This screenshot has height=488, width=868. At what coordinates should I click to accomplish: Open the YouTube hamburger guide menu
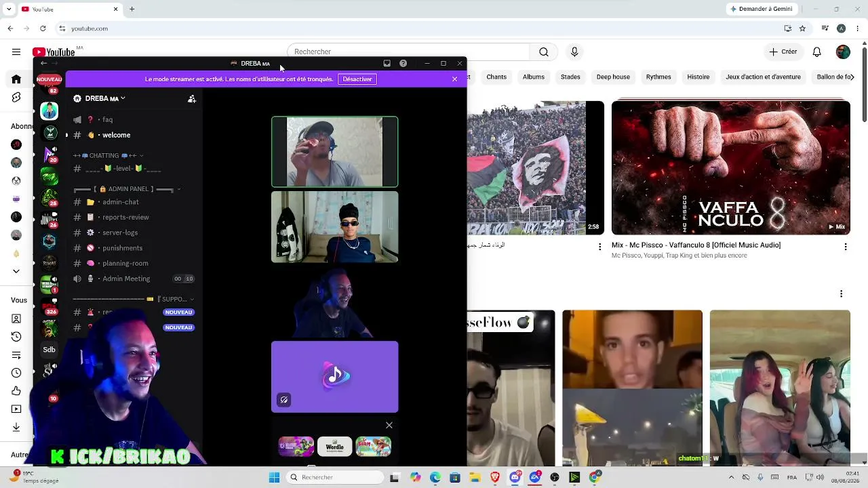[16, 52]
